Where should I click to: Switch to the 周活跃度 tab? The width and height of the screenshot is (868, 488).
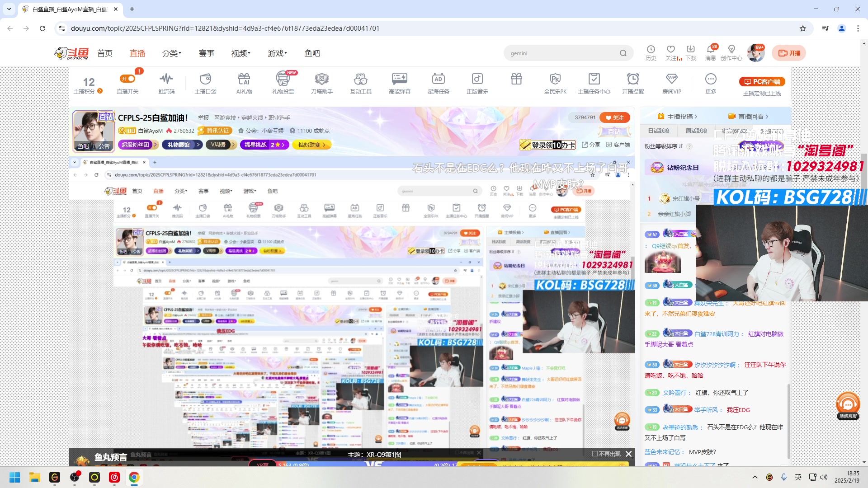point(696,131)
